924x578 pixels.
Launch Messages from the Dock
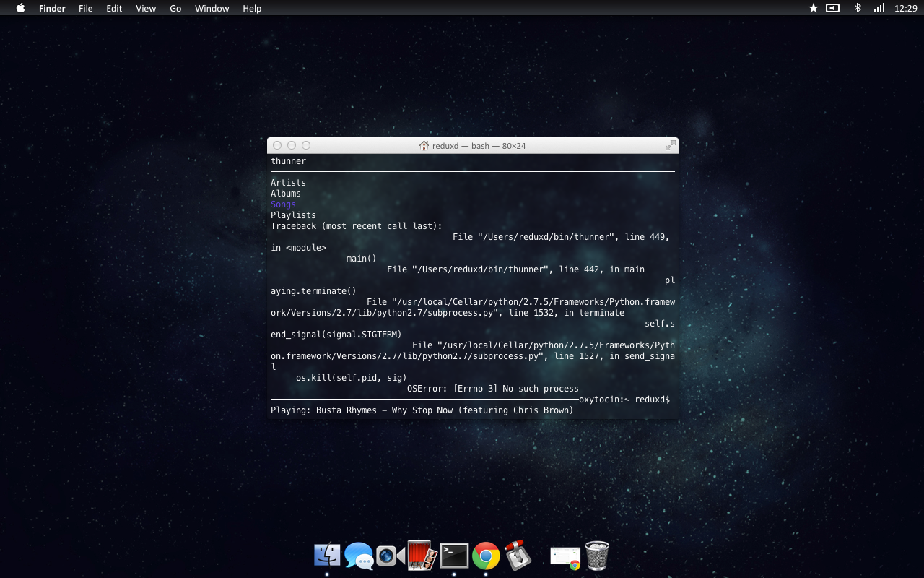point(359,556)
